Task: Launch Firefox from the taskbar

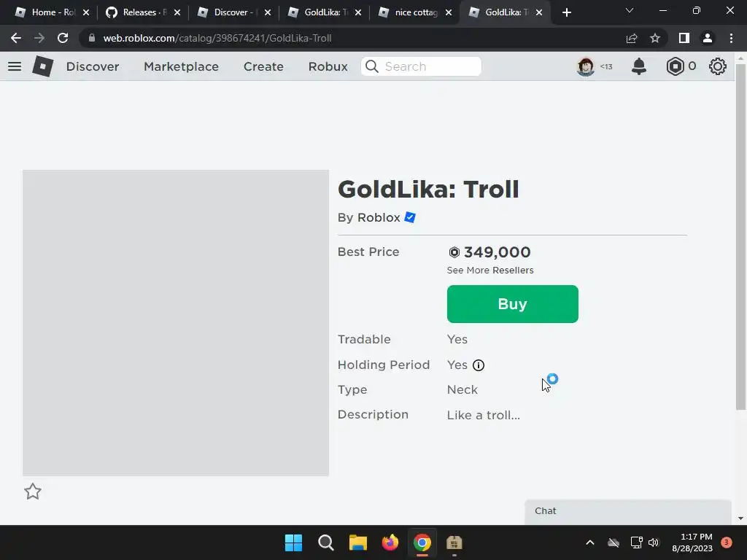Action: (x=390, y=542)
